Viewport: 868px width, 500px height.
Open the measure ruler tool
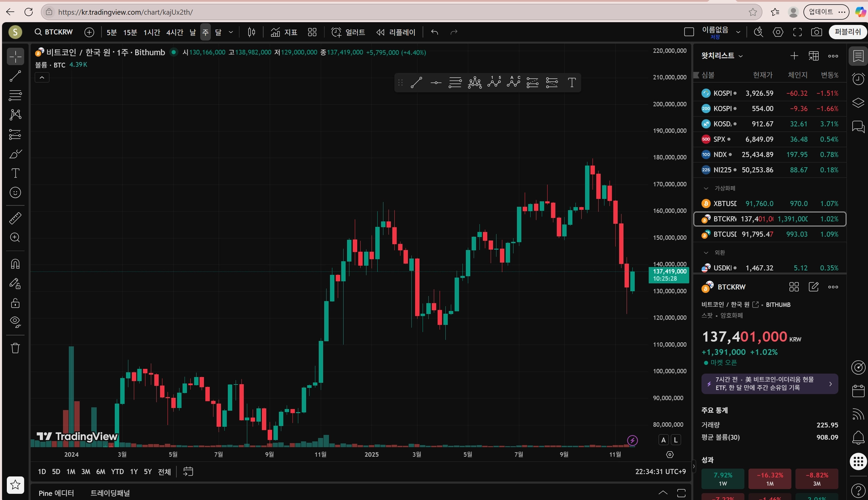(x=15, y=218)
